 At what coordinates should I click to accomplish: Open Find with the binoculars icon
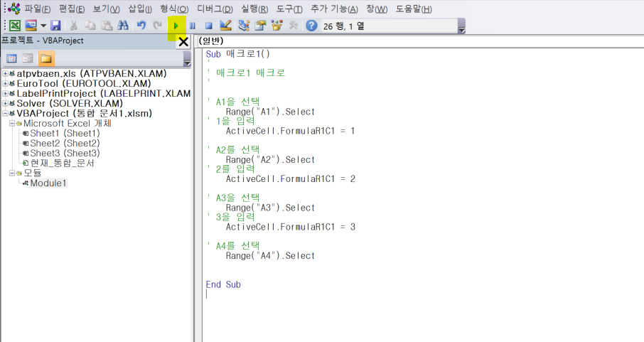[x=123, y=26]
